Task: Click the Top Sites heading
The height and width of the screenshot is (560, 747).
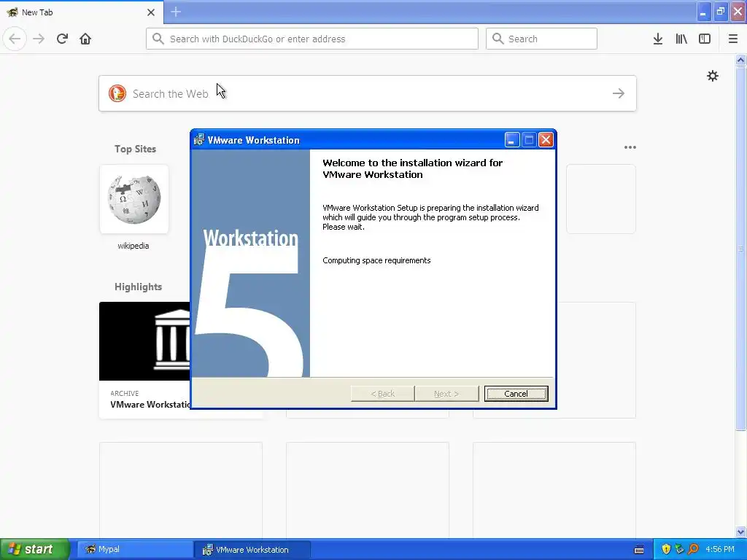Action: click(x=135, y=149)
